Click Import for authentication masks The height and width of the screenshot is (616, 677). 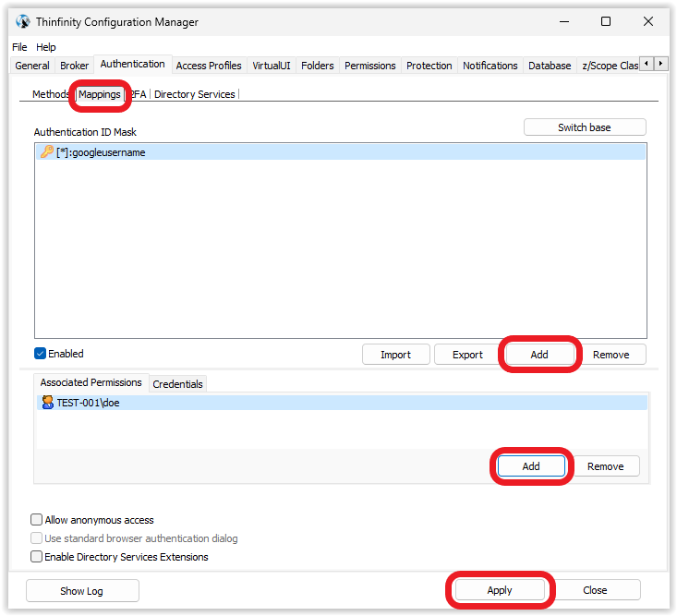coord(395,355)
